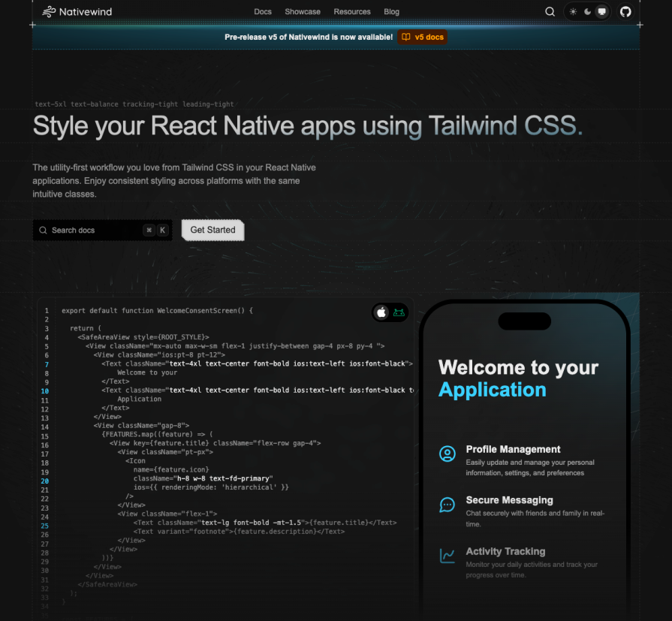Open the Docs menu item
This screenshot has width=672, height=621.
263,11
